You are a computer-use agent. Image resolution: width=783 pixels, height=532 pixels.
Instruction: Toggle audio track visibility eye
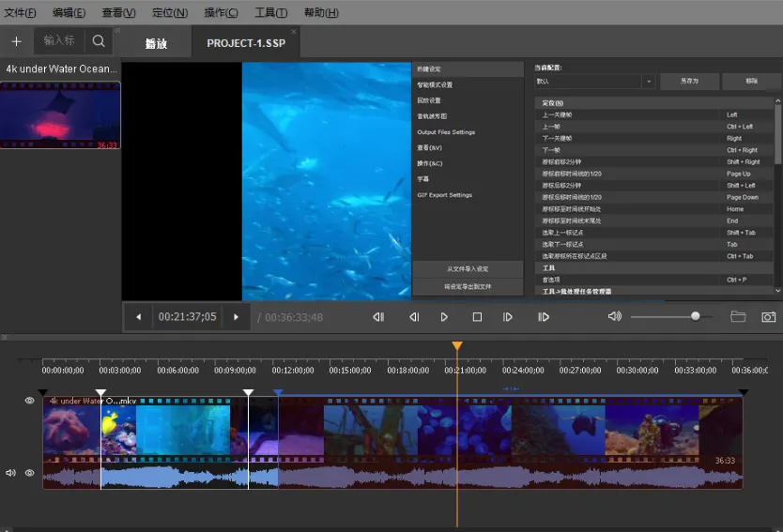click(x=29, y=473)
